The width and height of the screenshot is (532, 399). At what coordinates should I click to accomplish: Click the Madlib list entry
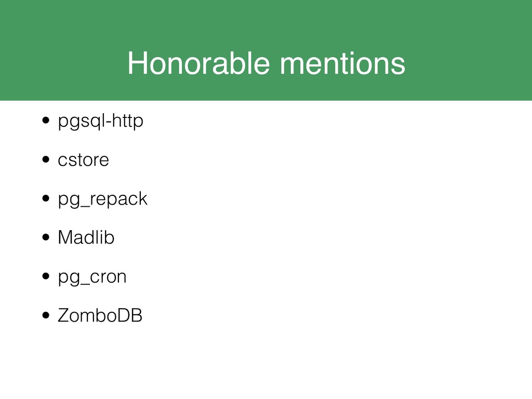(x=86, y=237)
